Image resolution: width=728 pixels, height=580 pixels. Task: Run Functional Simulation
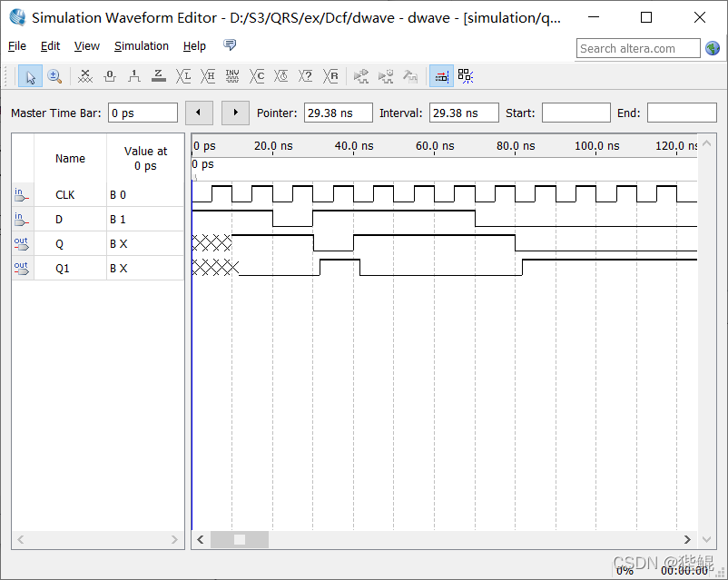coord(360,76)
